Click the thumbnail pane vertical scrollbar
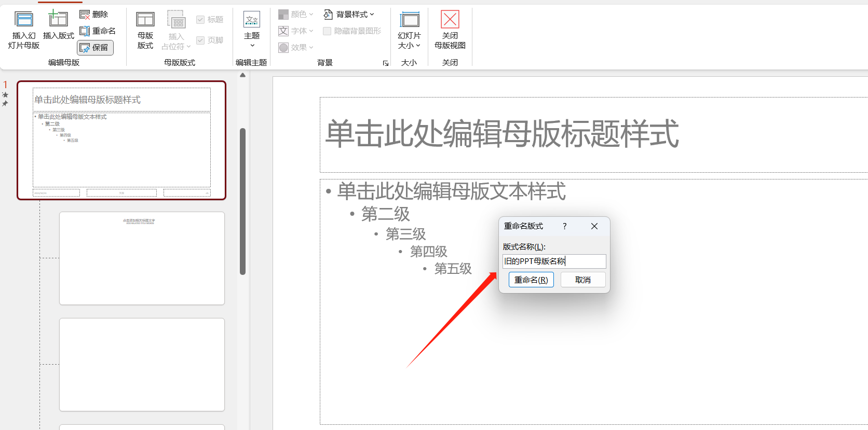The width and height of the screenshot is (868, 430). [x=242, y=201]
